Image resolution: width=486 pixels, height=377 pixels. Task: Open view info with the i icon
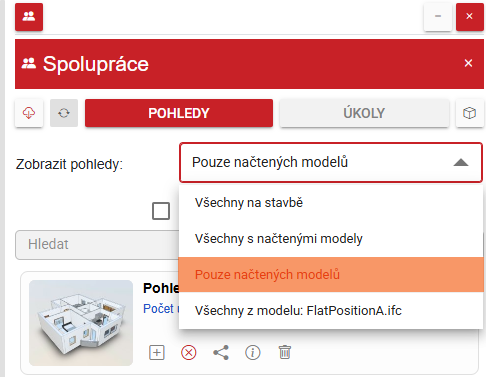[x=253, y=353]
